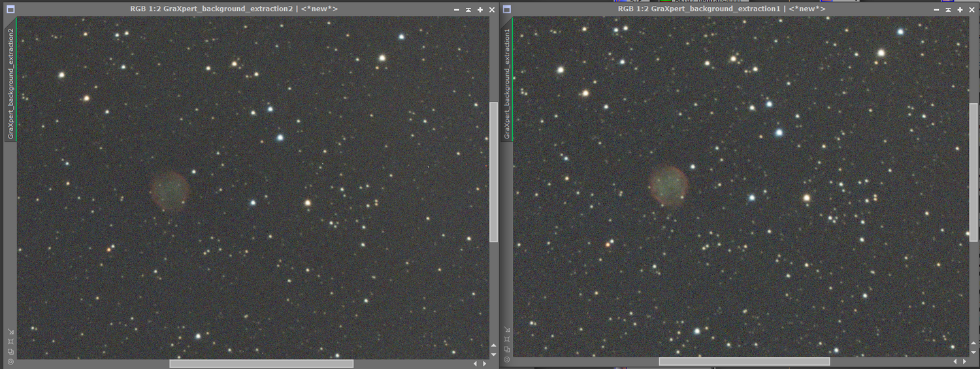Shade the extraction1 window with the roll-up icon
Image resolution: width=980 pixels, height=369 pixels.
click(948, 10)
